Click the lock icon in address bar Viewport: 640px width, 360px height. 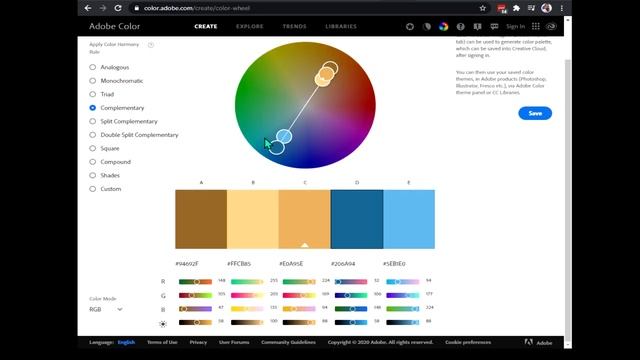click(137, 8)
